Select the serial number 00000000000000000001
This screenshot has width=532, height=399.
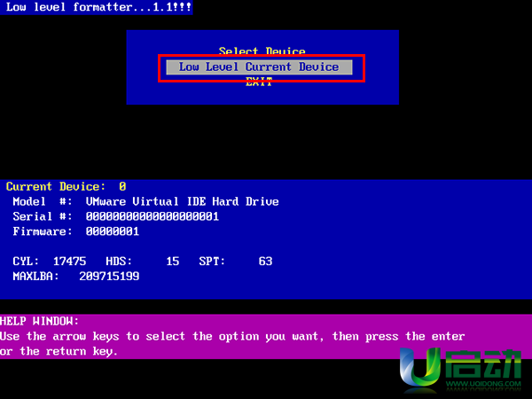[152, 216]
